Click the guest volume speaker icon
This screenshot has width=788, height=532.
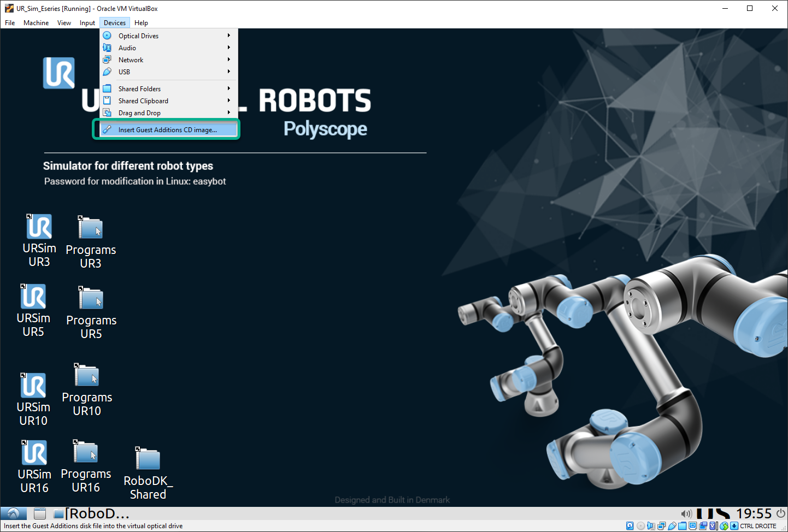click(686, 513)
